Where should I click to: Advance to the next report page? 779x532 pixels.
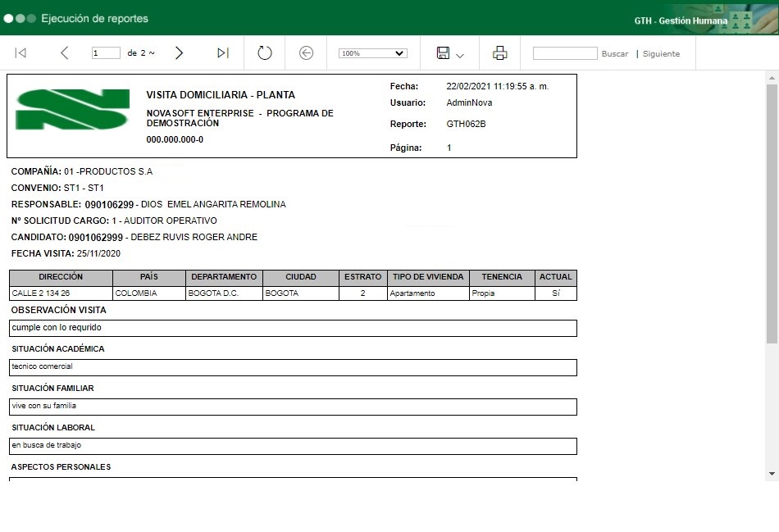[x=179, y=53]
